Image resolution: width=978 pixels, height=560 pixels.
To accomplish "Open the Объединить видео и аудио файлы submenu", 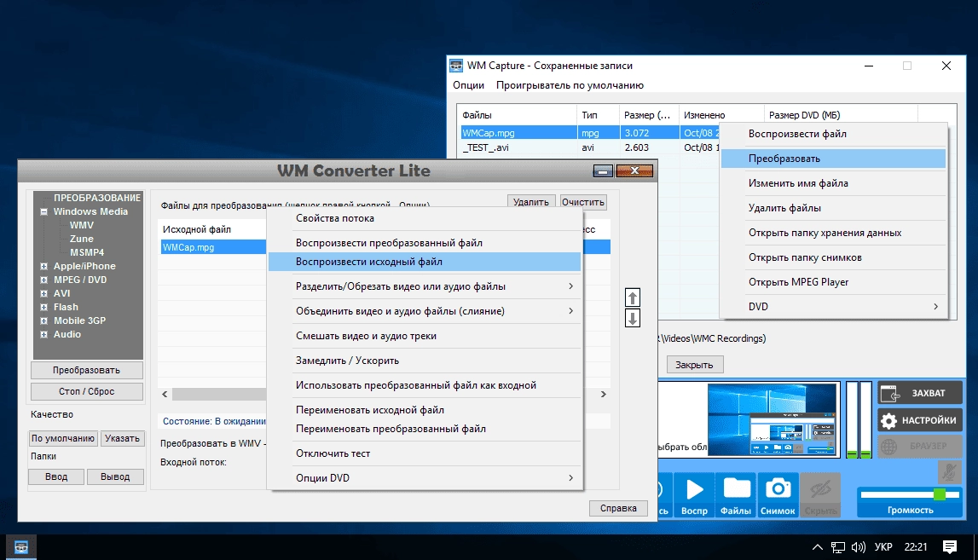I will coord(424,311).
